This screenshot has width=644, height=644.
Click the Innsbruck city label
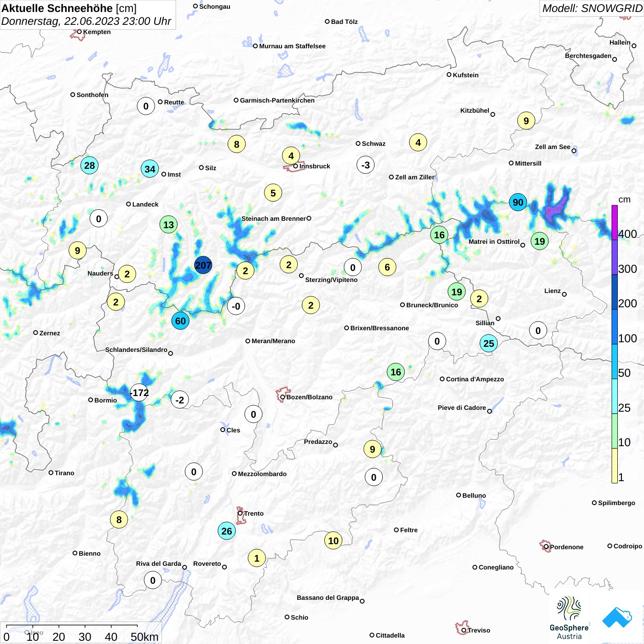[x=315, y=166]
